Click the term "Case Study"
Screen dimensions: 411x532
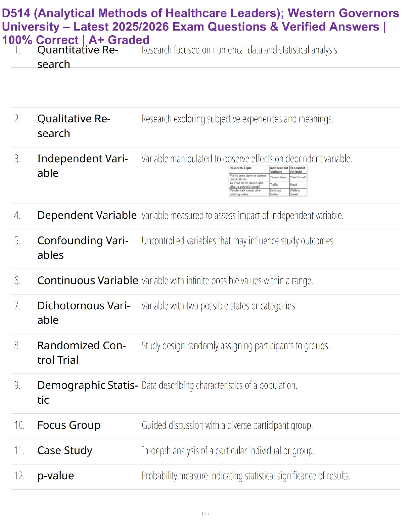[x=64, y=450]
